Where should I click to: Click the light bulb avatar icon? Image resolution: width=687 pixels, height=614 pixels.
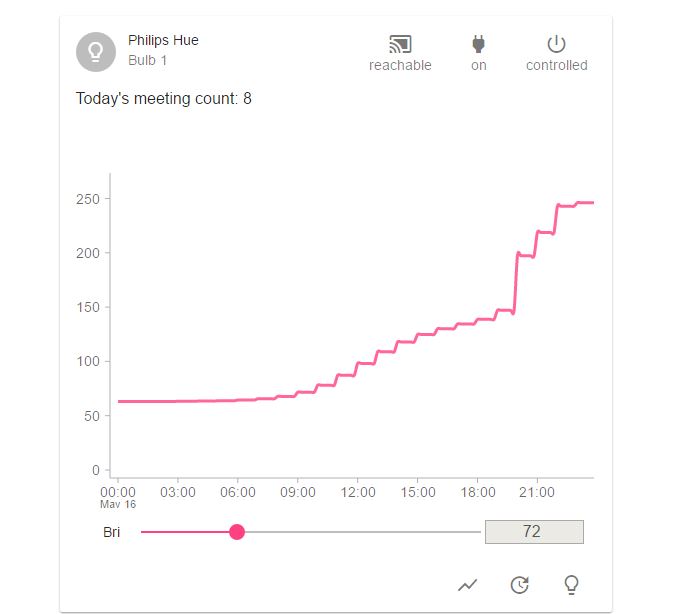(x=96, y=52)
